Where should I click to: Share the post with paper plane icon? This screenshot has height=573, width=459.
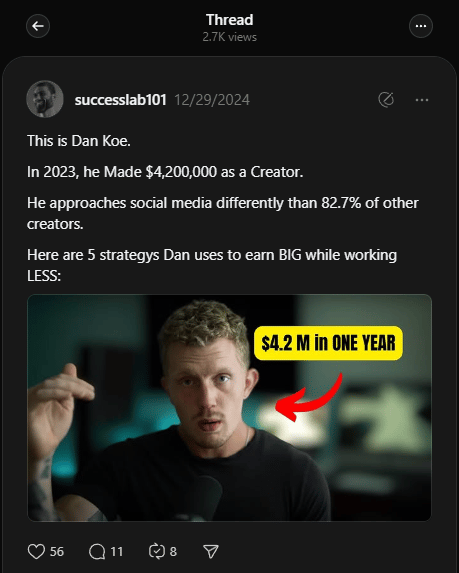[x=211, y=551]
